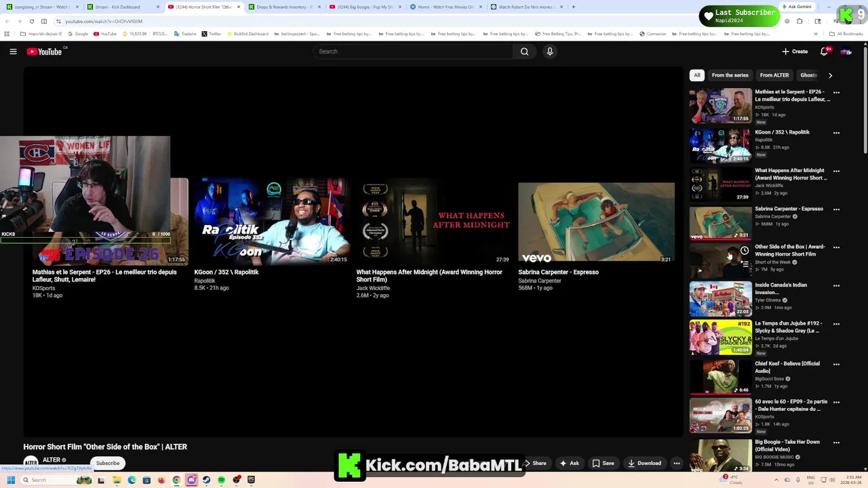Show more filter chips with the arrow
Screen dimensions: 868x488
coord(830,75)
